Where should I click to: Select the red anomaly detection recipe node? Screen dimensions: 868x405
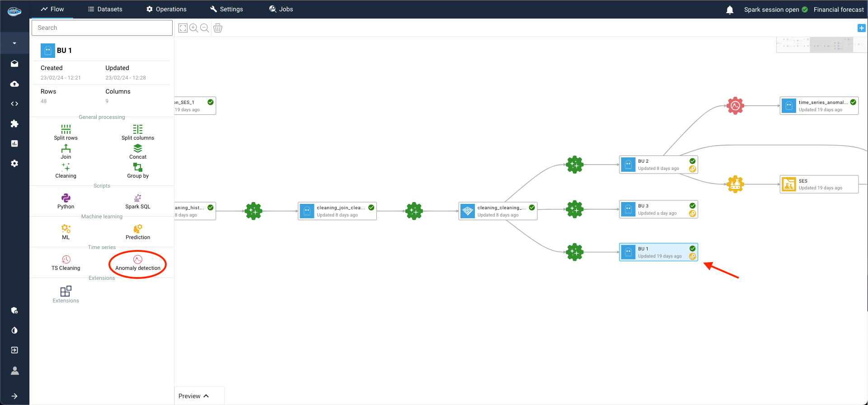click(x=735, y=106)
